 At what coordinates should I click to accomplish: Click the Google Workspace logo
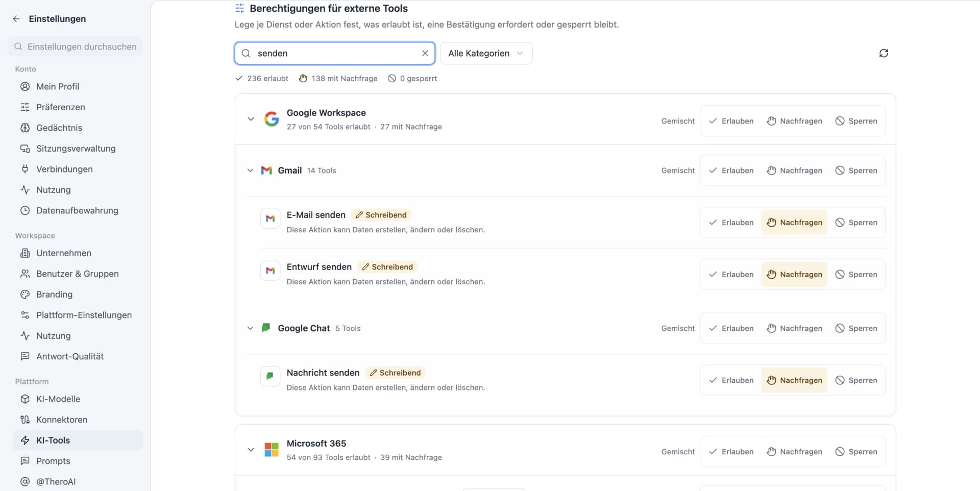click(x=272, y=119)
